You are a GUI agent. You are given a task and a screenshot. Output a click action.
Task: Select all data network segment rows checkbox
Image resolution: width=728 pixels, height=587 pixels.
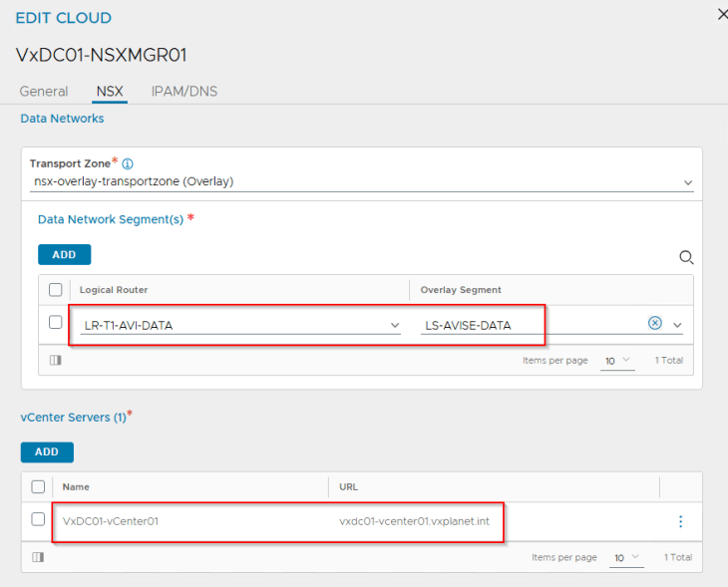[x=56, y=290]
